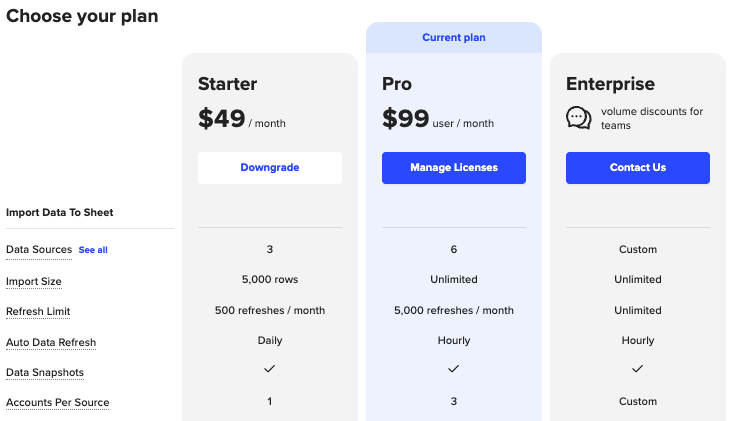
Task: Select the Current plan badge above Pro
Action: (454, 38)
